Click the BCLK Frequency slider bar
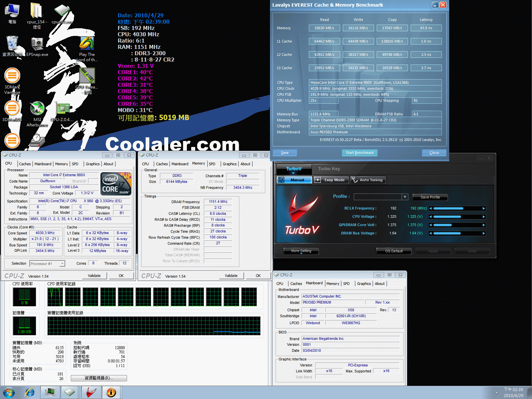Screen dimensions: 532x399 pyautogui.click(x=457, y=208)
